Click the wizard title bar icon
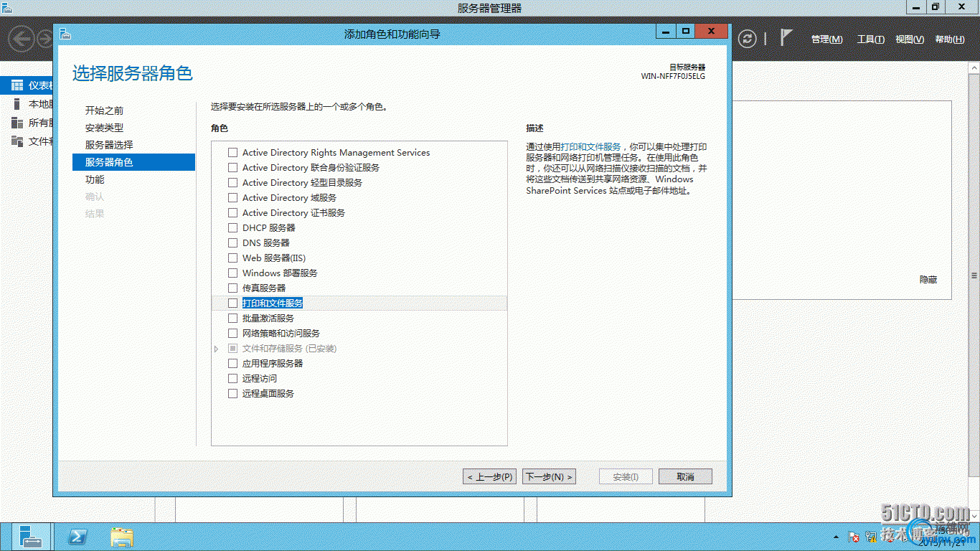 65,33
